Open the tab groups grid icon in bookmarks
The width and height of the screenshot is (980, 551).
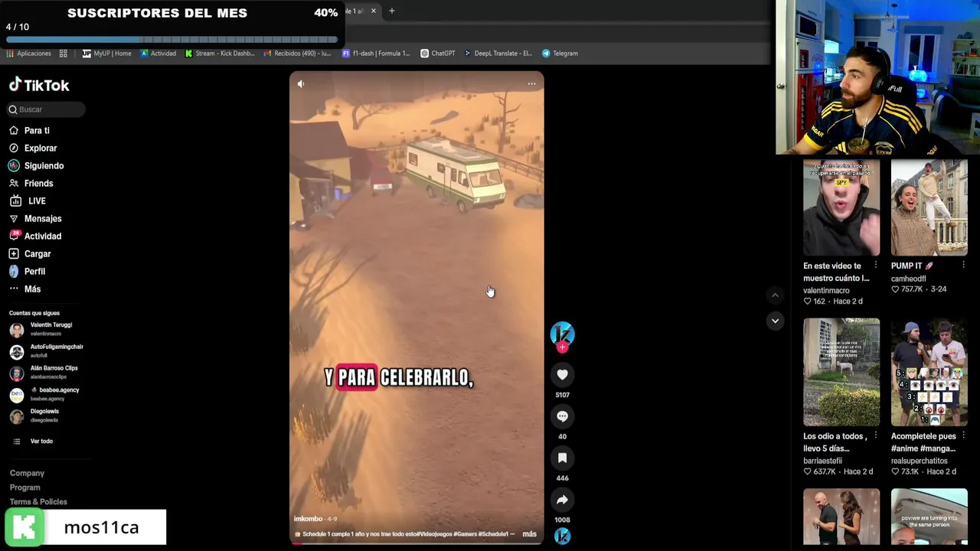[x=64, y=54]
